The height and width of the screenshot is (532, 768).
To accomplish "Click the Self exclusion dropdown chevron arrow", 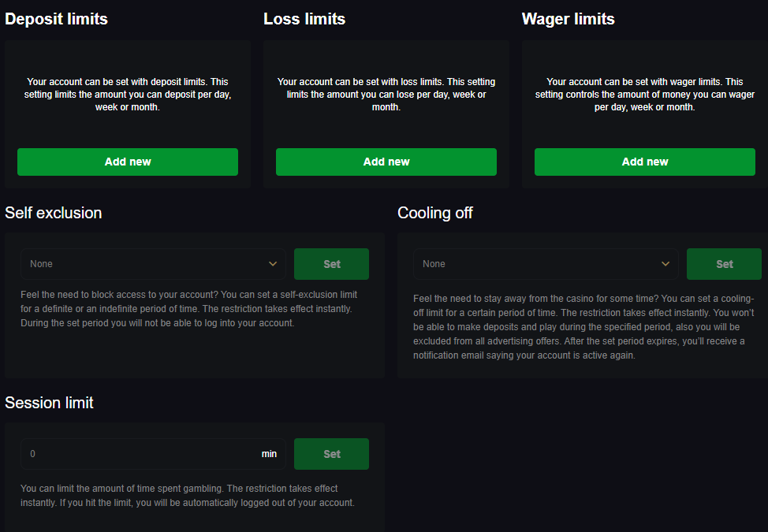I will (273, 264).
